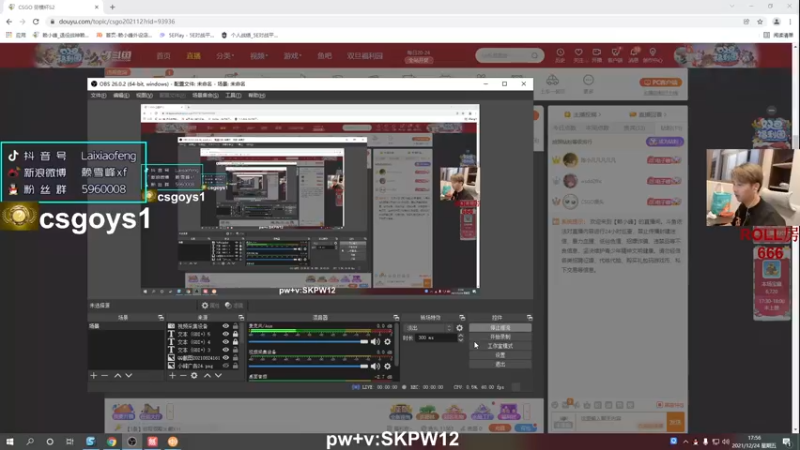Open OBS Help menu
Viewport: 800px width, 450px height.
(257, 95)
